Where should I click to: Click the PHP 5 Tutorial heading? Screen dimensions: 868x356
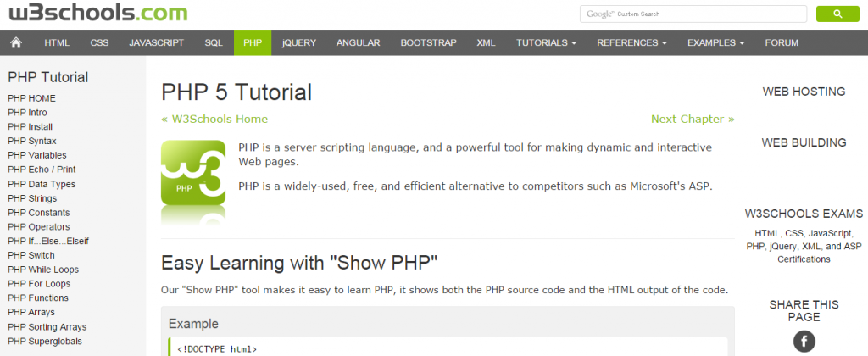[x=236, y=92]
